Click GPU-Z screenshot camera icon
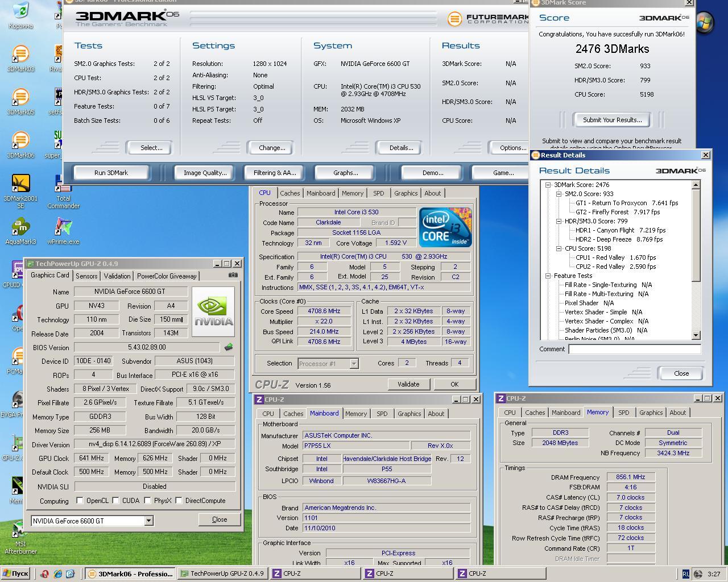The height and width of the screenshot is (582, 728). [233, 275]
